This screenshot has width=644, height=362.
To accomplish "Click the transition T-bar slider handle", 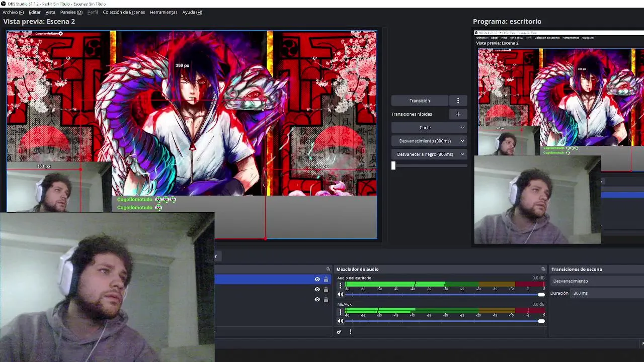I will click(393, 166).
